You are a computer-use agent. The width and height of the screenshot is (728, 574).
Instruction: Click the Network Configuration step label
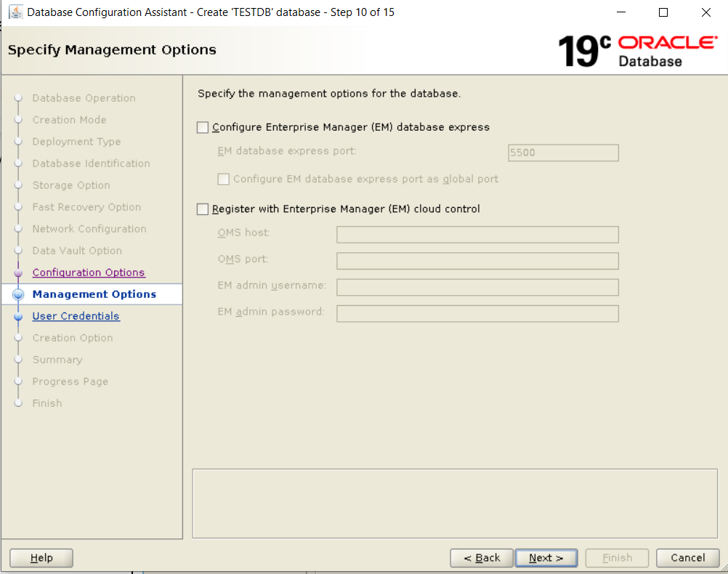pyautogui.click(x=89, y=229)
